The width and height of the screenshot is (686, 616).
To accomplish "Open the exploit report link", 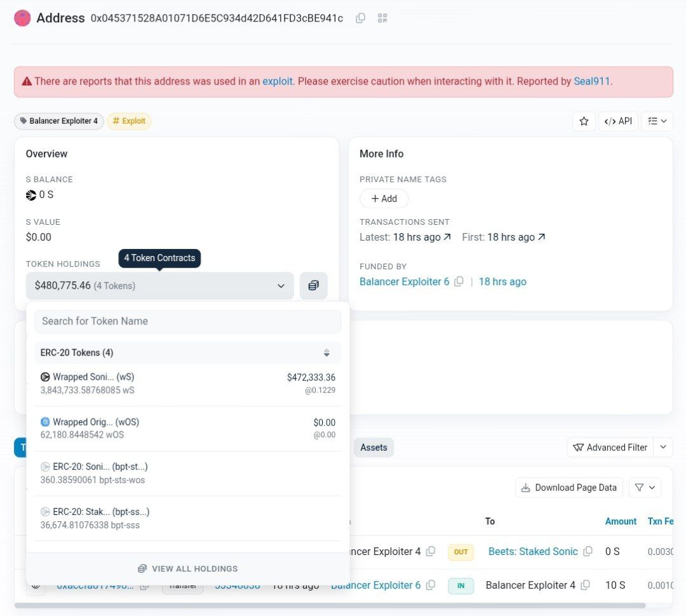I will pos(278,81).
